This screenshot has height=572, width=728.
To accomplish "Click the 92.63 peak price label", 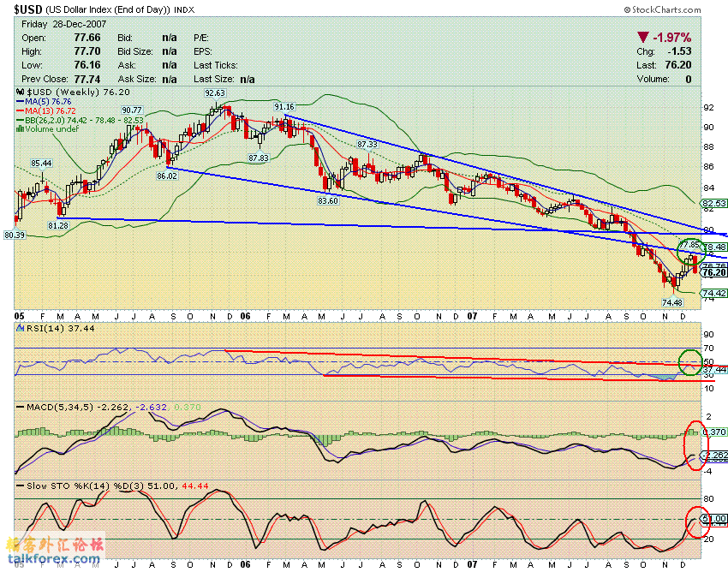I will [x=215, y=92].
